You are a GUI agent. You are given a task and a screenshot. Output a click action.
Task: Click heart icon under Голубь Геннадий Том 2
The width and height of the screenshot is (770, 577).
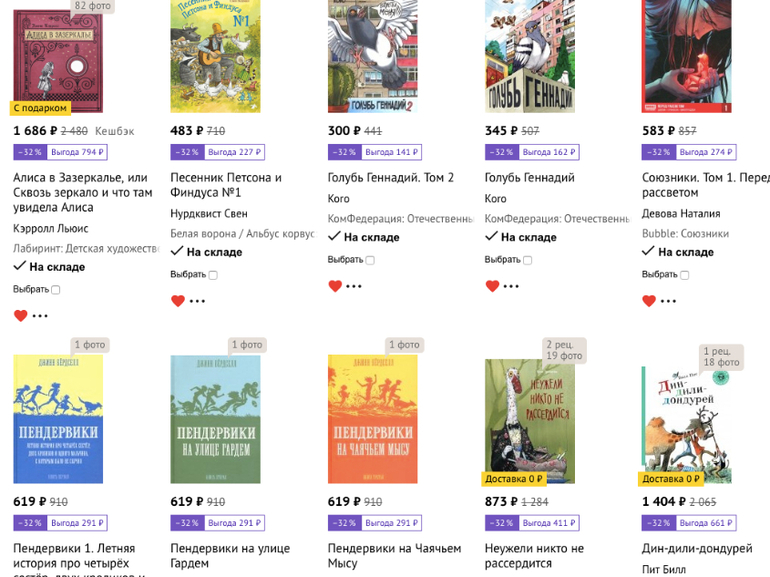point(335,286)
